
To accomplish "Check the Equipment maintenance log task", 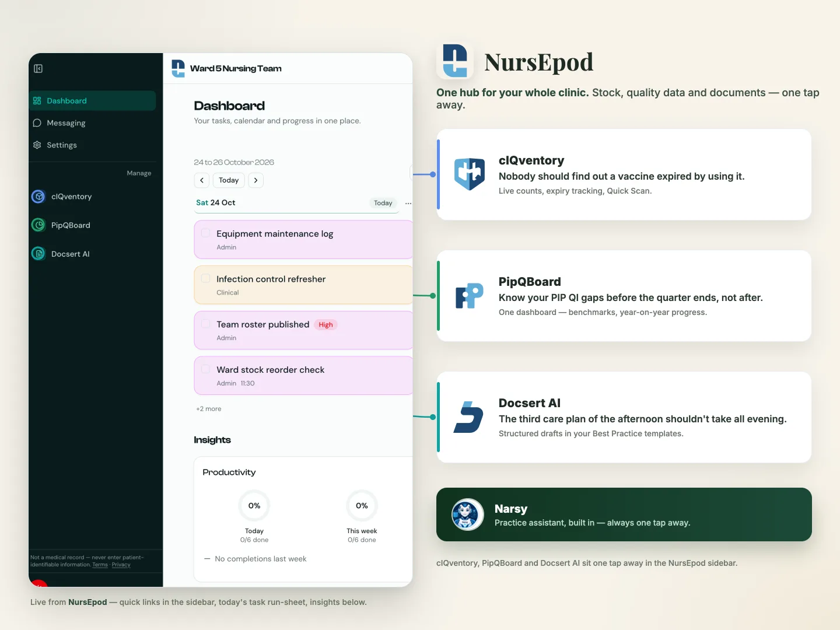I will pyautogui.click(x=206, y=233).
